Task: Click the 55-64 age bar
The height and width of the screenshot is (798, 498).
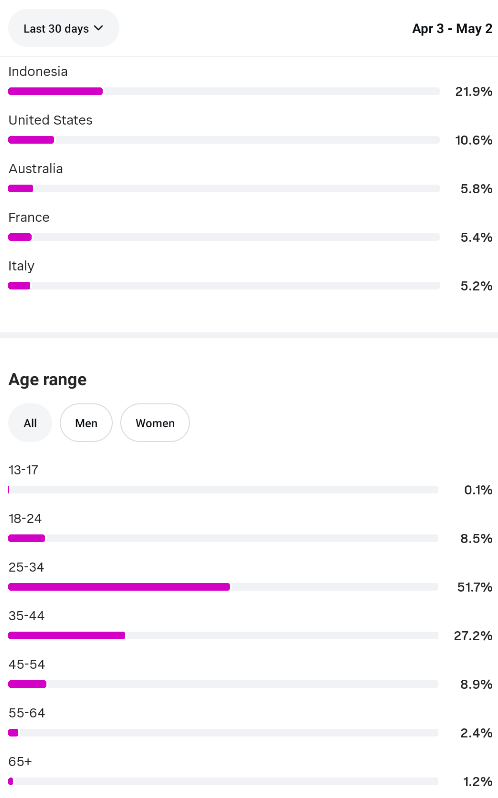Action: [223, 732]
